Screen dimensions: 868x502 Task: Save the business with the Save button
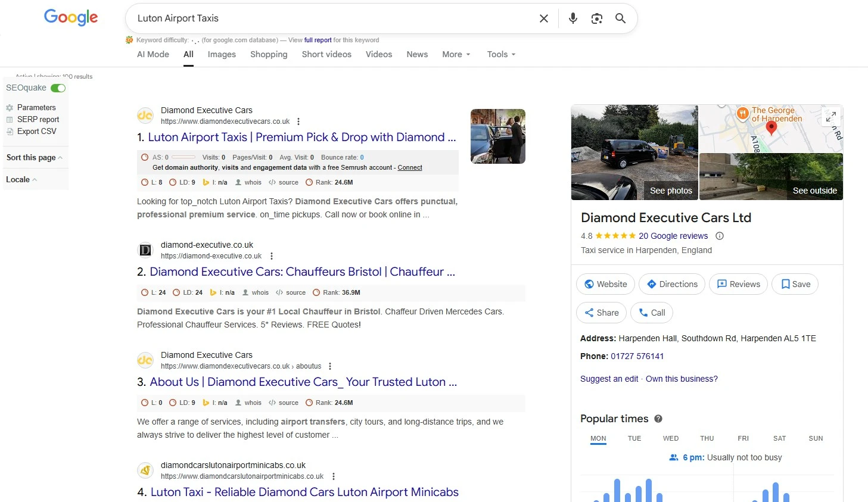pos(795,284)
